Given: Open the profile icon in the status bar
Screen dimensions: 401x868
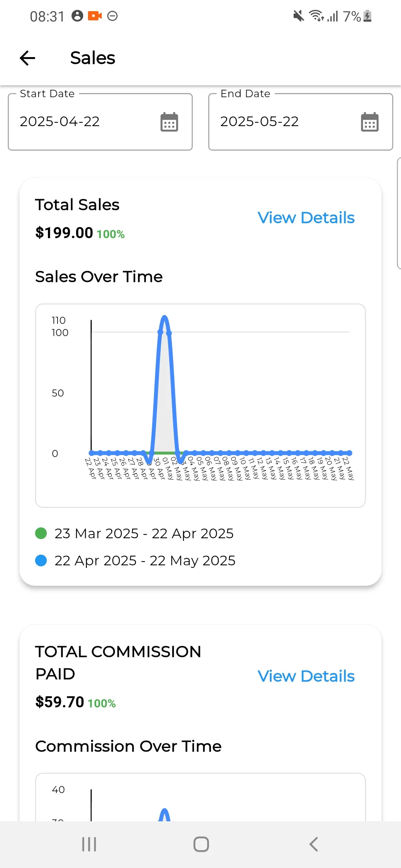Looking at the screenshot, I should [77, 16].
